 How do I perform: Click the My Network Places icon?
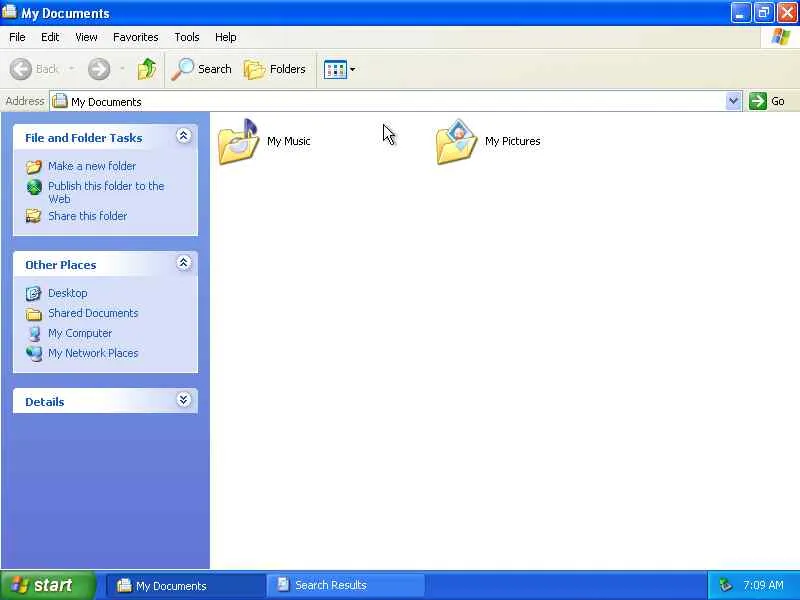tap(34, 353)
